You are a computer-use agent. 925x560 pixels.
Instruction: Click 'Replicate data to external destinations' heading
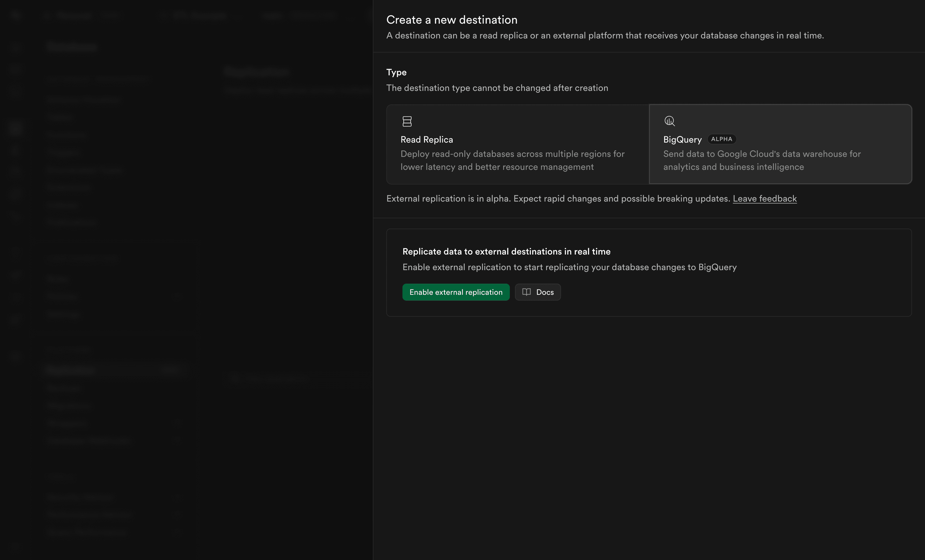coord(506,251)
